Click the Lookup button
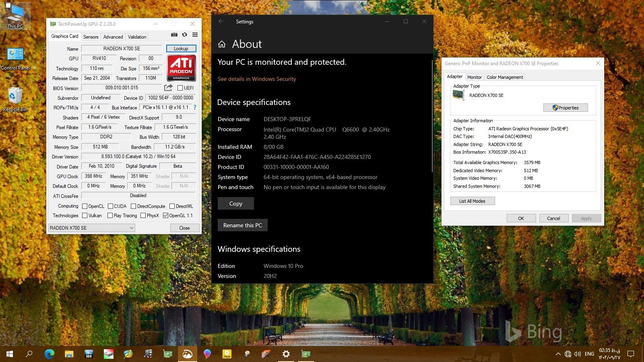Image resolution: width=644 pixels, height=362 pixels. pyautogui.click(x=181, y=49)
